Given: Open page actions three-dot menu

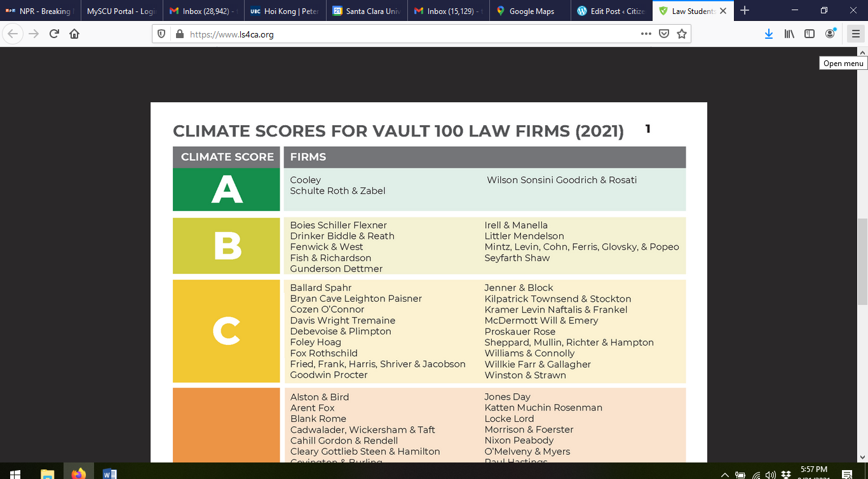Looking at the screenshot, I should pyautogui.click(x=646, y=34).
